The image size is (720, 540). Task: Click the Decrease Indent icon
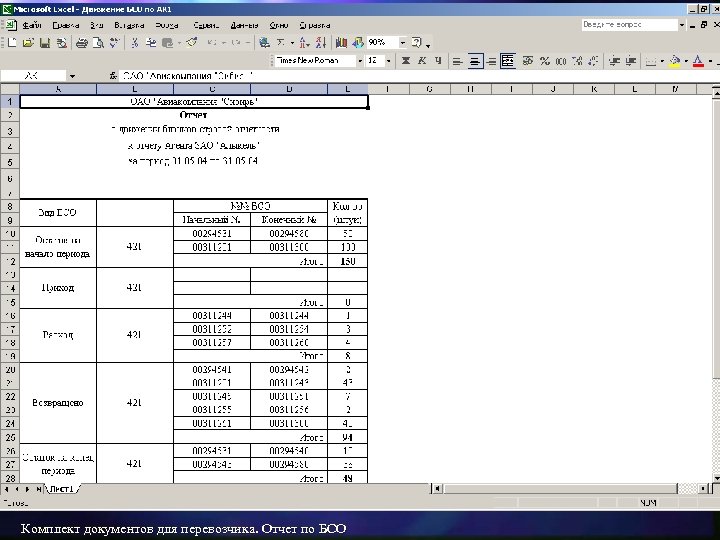point(614,61)
